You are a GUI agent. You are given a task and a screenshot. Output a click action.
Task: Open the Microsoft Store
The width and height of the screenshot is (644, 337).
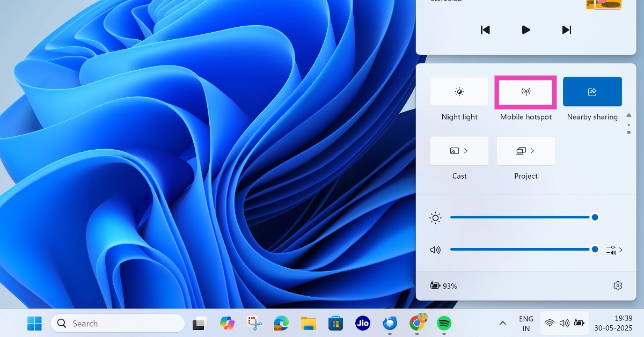click(336, 323)
